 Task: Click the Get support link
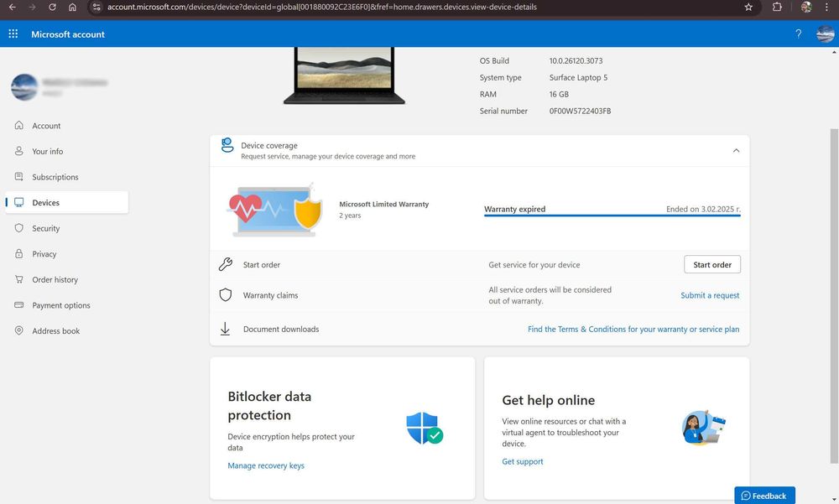coord(522,461)
